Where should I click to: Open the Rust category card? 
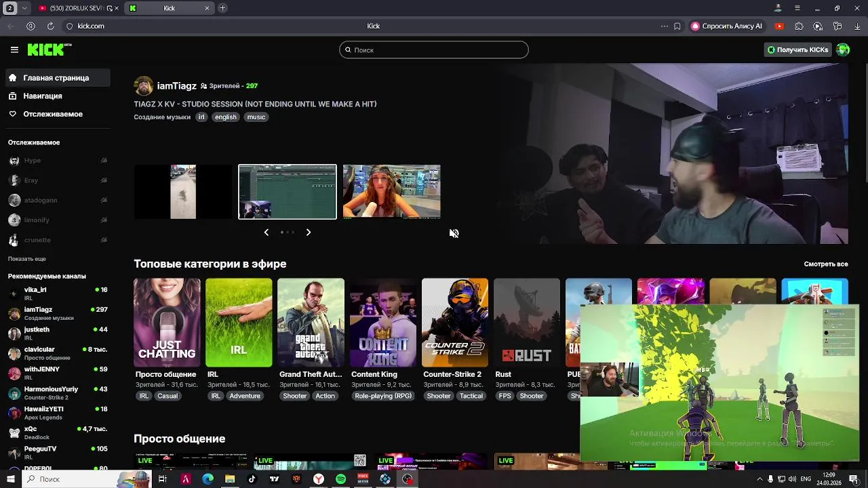pos(527,323)
